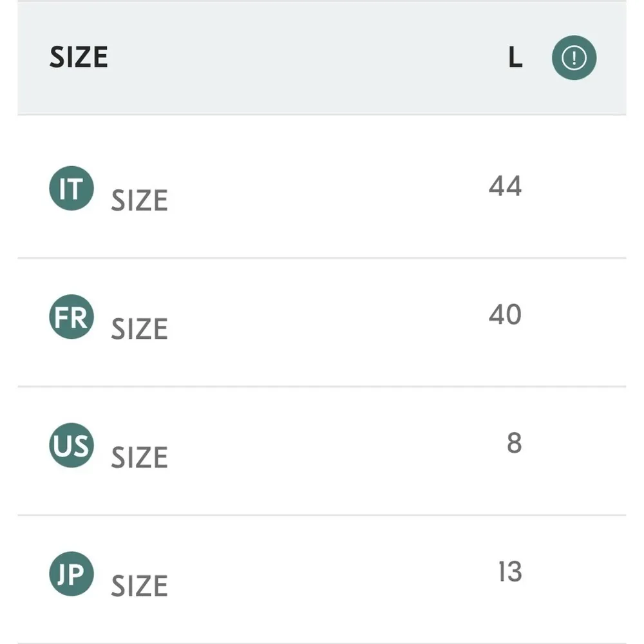Click the JP country badge icon
The width and height of the screenshot is (644, 644).
(x=71, y=574)
